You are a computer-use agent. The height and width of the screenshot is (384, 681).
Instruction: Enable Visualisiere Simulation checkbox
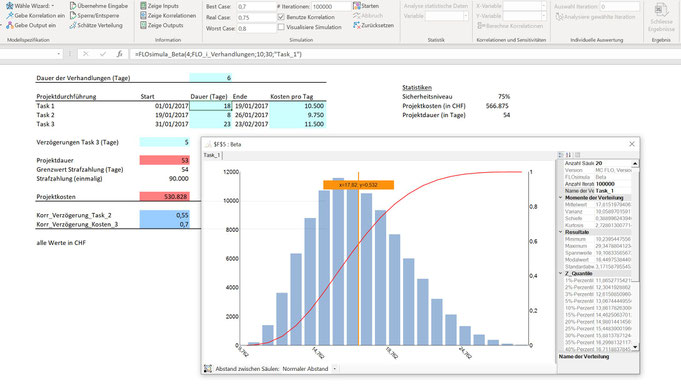[281, 27]
